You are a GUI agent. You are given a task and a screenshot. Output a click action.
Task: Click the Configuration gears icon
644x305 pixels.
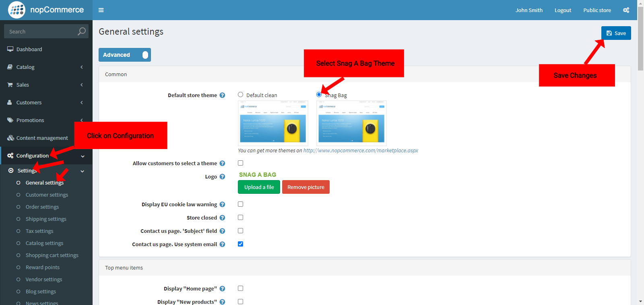click(x=10, y=156)
